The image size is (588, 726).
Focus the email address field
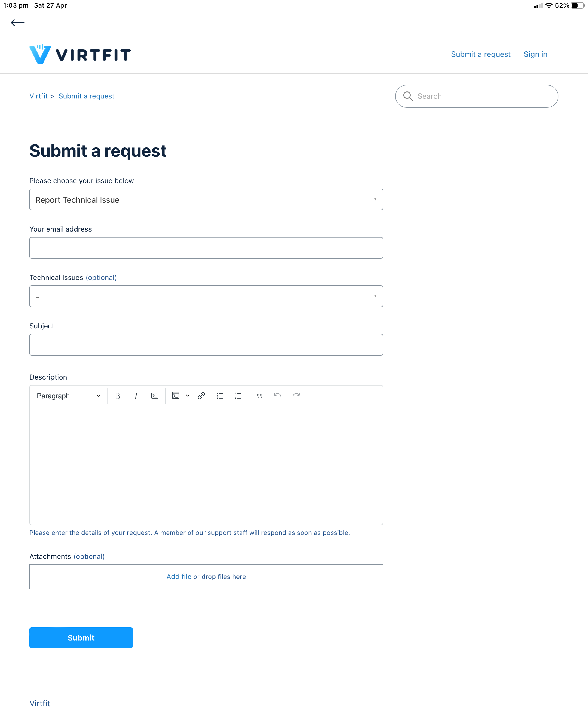coord(206,248)
